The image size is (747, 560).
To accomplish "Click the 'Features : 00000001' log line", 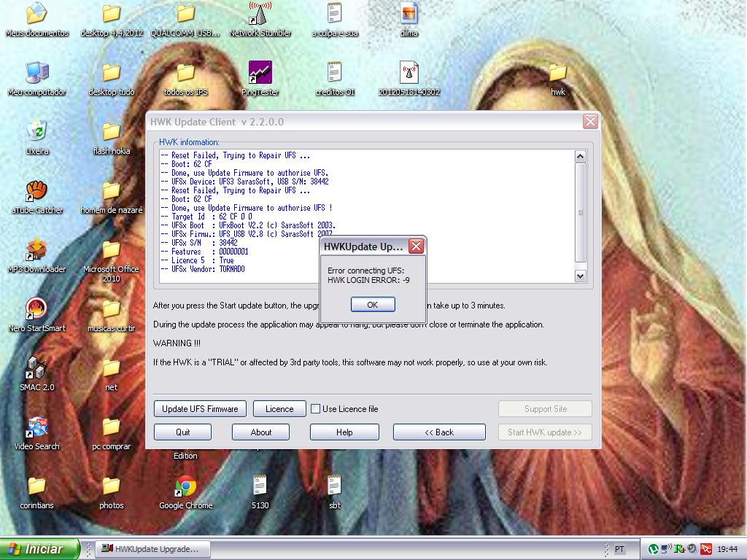I will coord(204,252).
